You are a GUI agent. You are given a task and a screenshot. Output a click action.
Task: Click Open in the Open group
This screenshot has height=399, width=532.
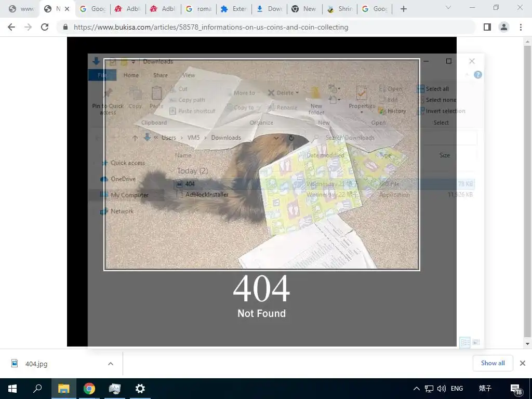tap(391, 89)
